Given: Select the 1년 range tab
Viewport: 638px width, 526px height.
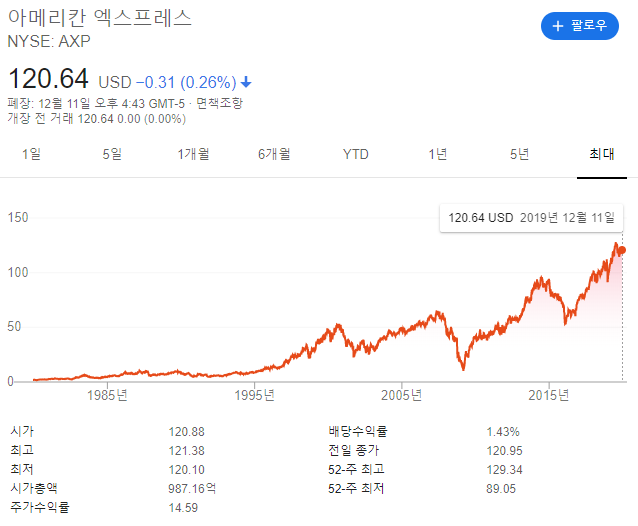Looking at the screenshot, I should [438, 154].
